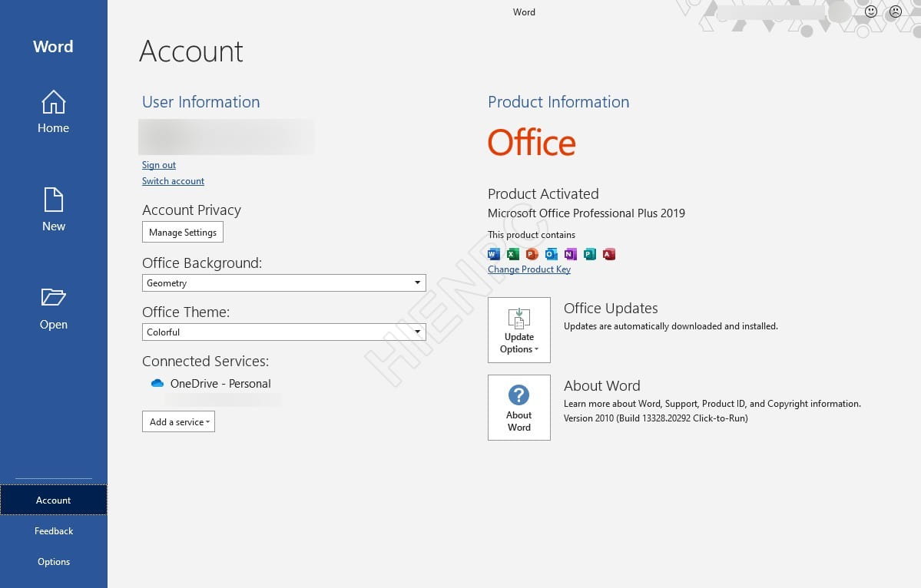Open Word Options in sidebar
Viewport: 921px width, 588px height.
[x=54, y=562]
